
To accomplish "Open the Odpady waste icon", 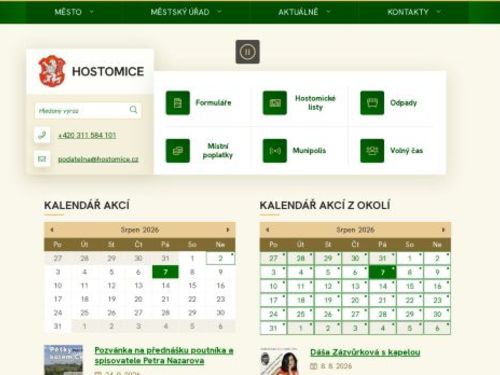I will [x=372, y=103].
